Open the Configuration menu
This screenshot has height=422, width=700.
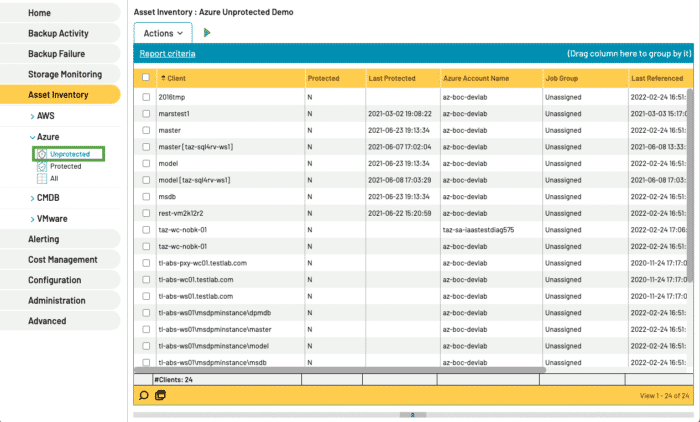(x=60, y=280)
